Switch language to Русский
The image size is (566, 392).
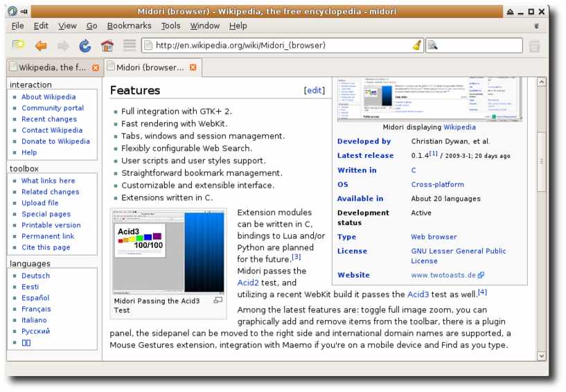pyautogui.click(x=36, y=331)
